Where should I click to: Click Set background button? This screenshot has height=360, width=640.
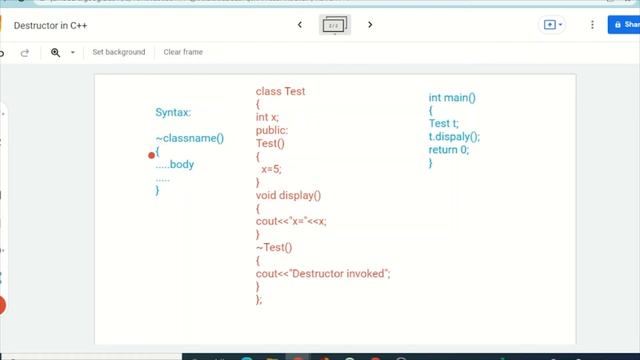coord(119,52)
